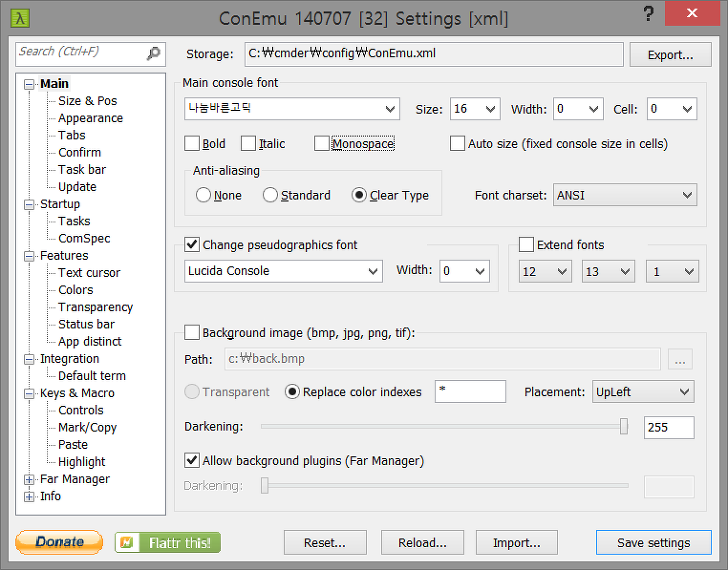Enable the Bold checkbox
This screenshot has width=728, height=570.
(x=192, y=143)
